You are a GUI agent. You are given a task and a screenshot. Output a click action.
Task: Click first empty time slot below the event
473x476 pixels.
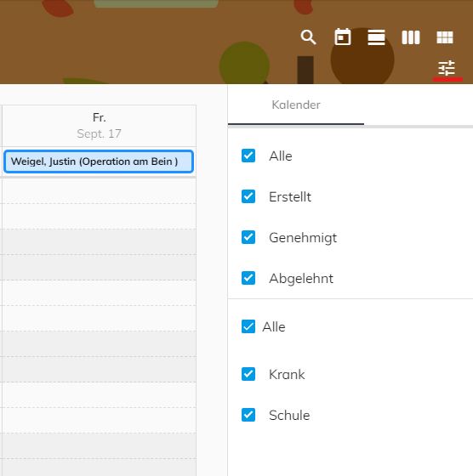point(99,191)
